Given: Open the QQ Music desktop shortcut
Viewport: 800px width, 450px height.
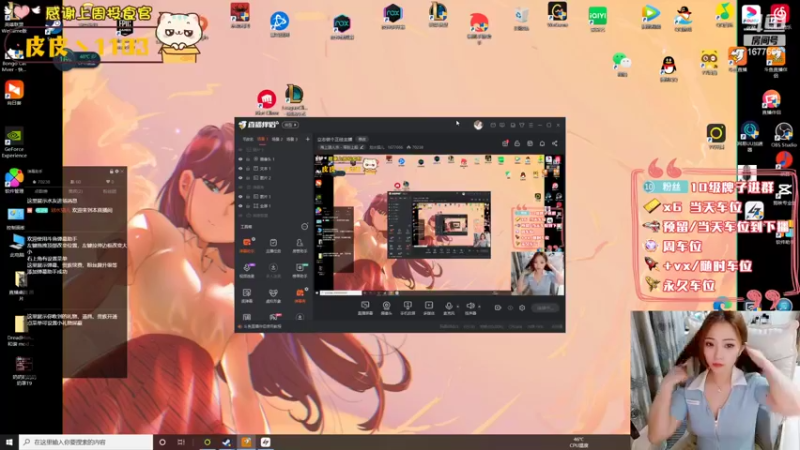Looking at the screenshot, I should [x=723, y=14].
